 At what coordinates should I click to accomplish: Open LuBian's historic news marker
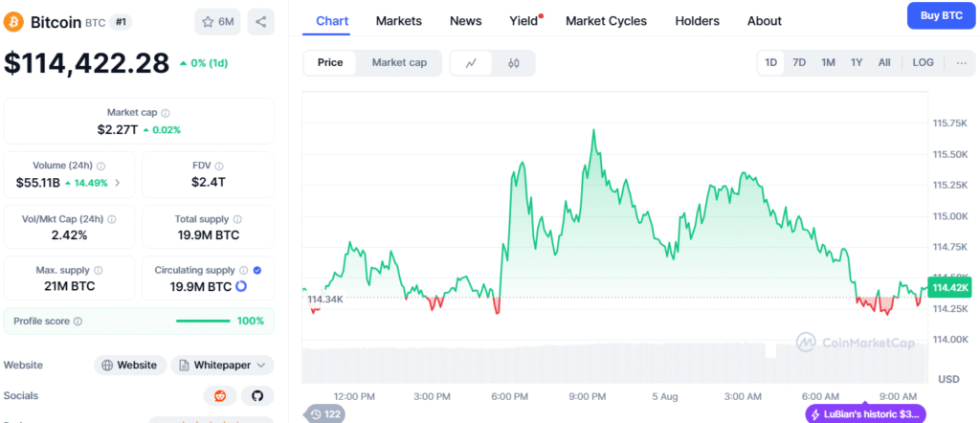coord(865,414)
